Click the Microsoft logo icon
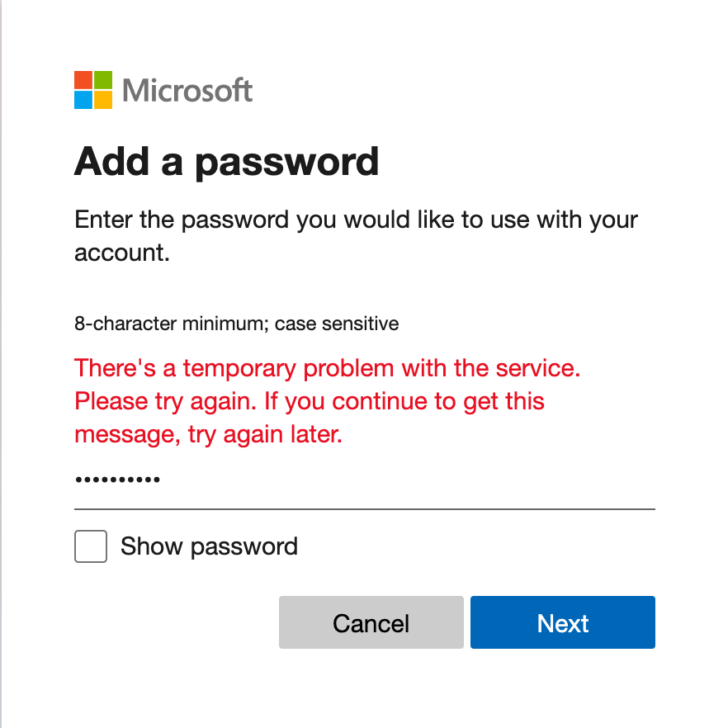This screenshot has width=728, height=728. 92,90
